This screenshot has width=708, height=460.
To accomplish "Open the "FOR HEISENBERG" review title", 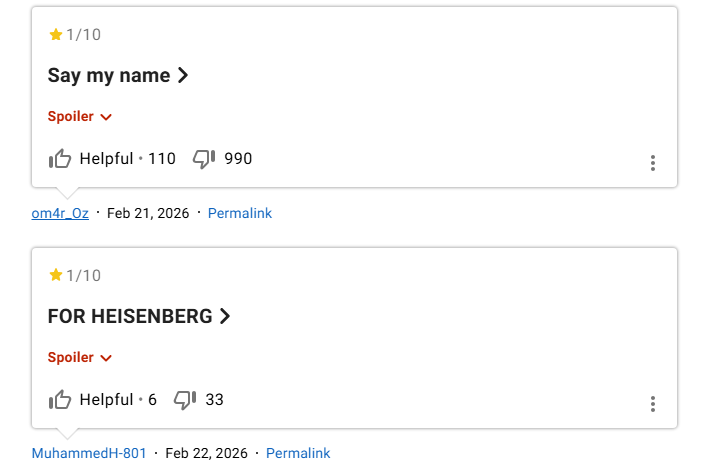I will click(130, 316).
